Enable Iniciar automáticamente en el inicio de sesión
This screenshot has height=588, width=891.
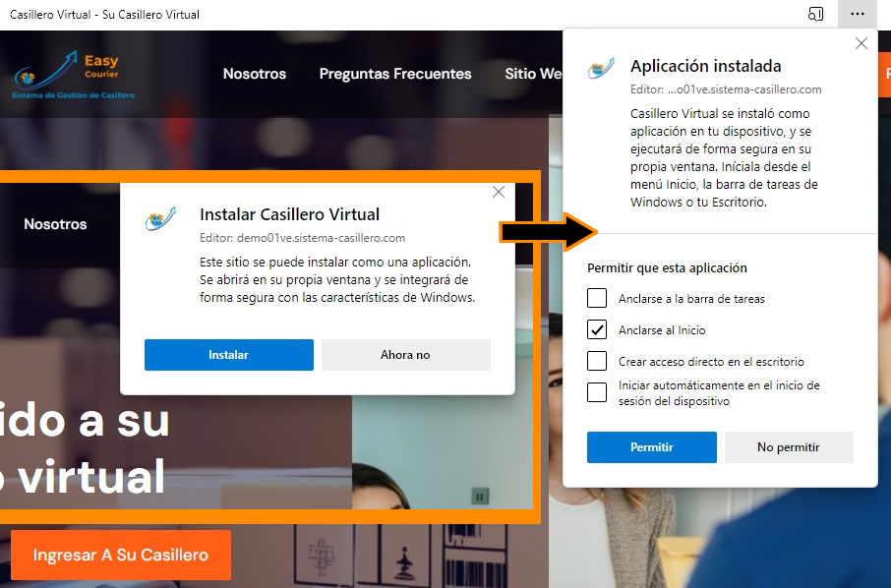(x=597, y=392)
